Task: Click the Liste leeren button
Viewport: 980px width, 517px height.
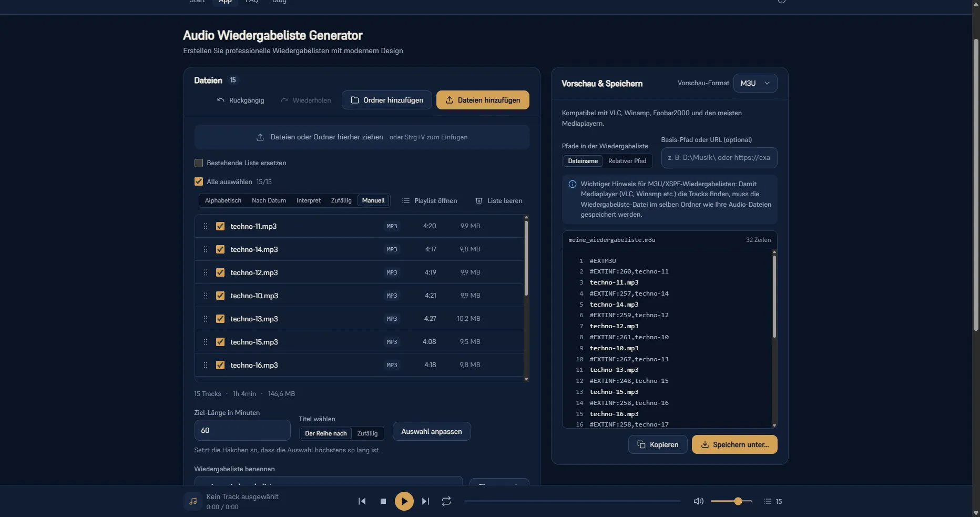Action: click(x=499, y=200)
